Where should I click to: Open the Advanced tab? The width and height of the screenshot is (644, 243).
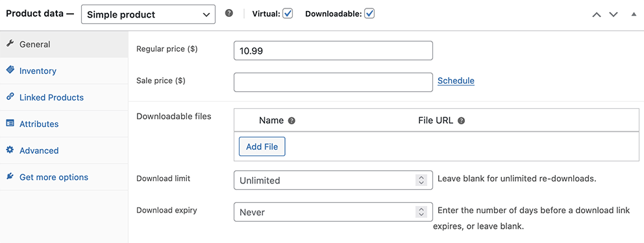click(x=64, y=150)
